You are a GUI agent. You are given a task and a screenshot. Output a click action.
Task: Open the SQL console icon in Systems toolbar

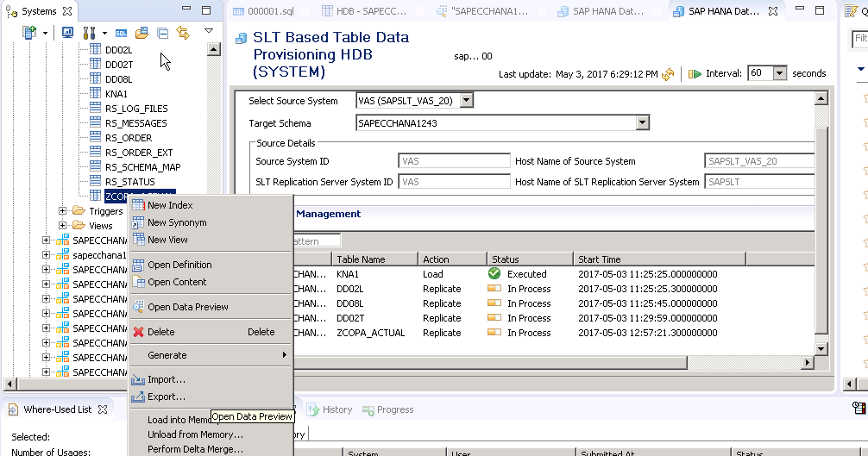[122, 33]
